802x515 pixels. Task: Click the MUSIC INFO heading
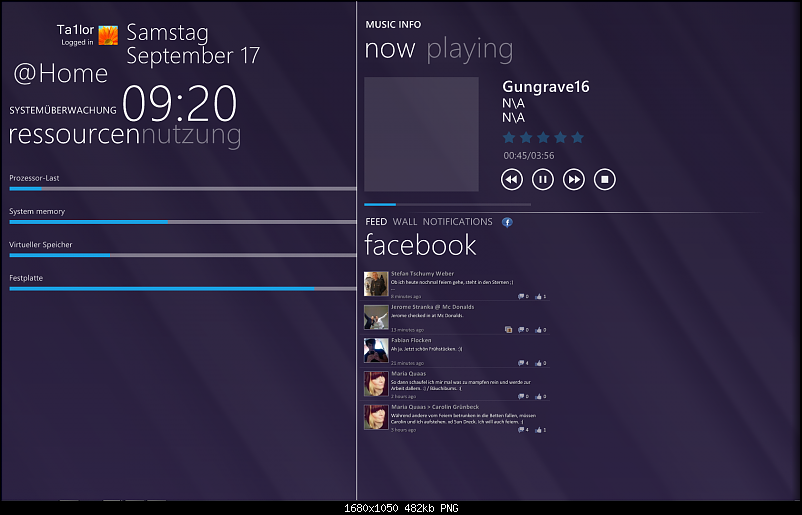393,25
